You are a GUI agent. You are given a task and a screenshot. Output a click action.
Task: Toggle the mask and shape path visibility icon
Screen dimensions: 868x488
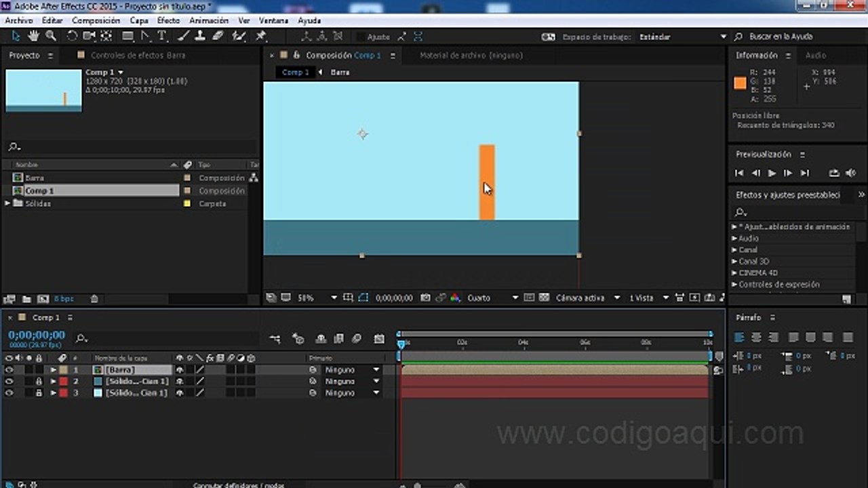pos(363,298)
